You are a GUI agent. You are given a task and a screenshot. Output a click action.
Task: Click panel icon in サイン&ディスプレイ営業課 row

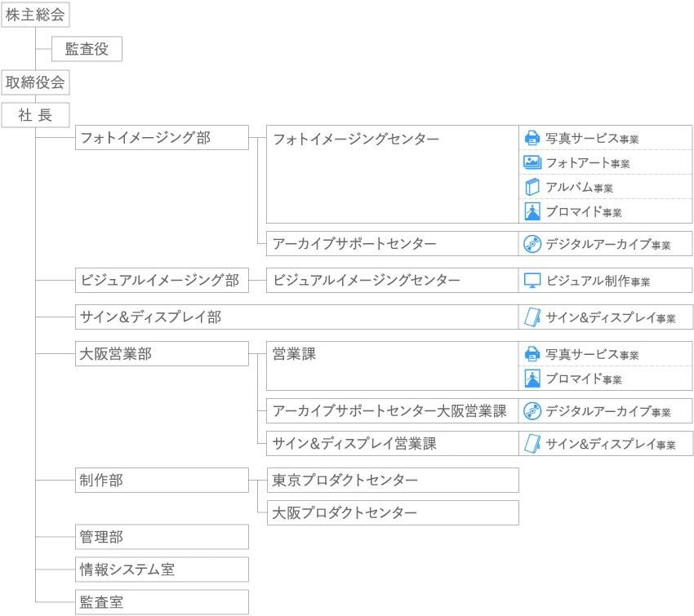(x=532, y=444)
